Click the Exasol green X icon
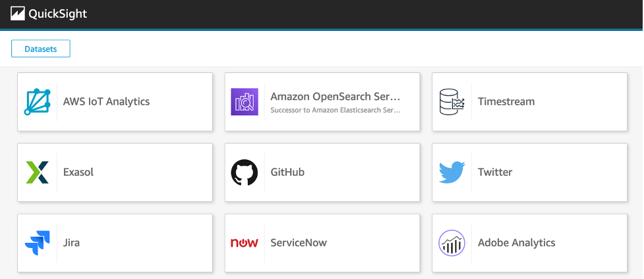 (x=37, y=172)
